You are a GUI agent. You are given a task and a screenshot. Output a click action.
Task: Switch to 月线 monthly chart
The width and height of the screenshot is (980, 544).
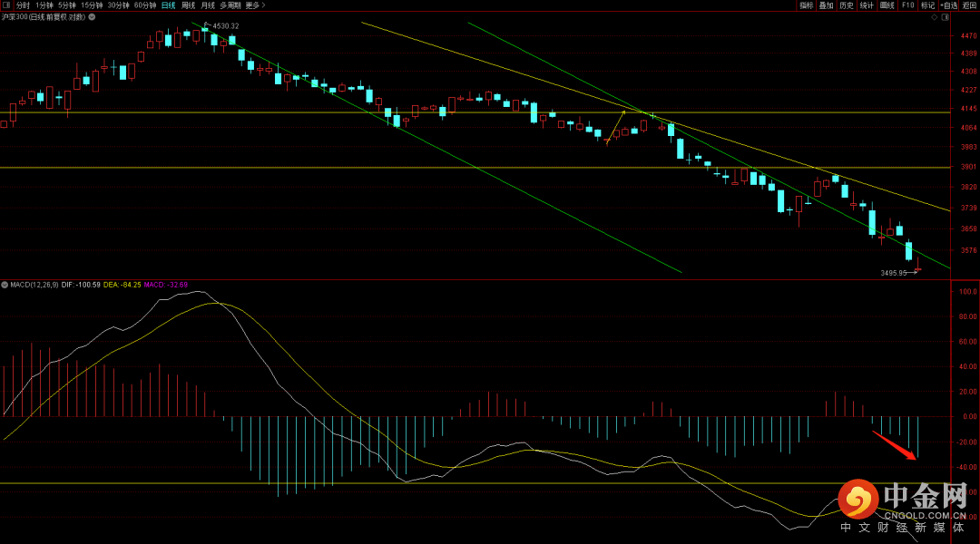208,5
